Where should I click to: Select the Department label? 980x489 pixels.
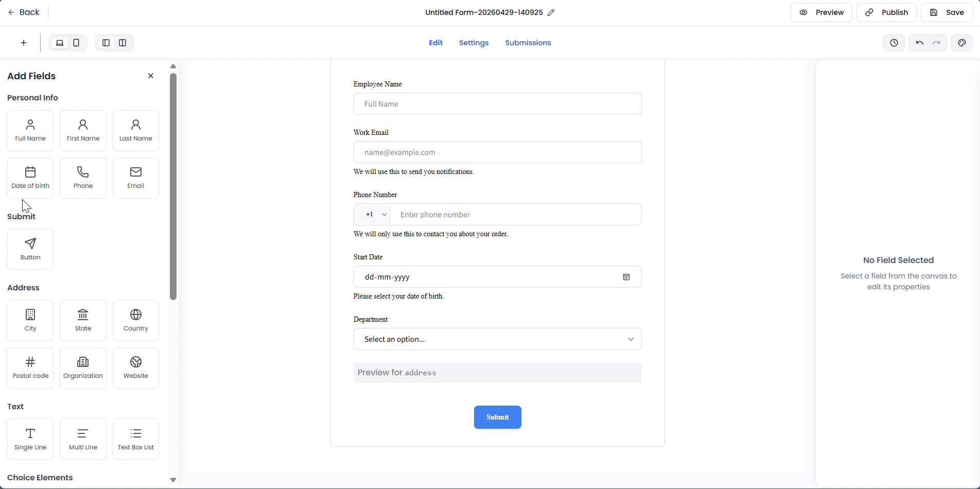point(371,319)
